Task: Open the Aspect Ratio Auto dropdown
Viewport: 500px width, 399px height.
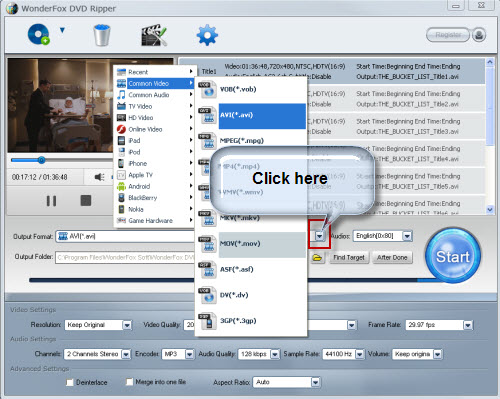Action: pos(315,382)
